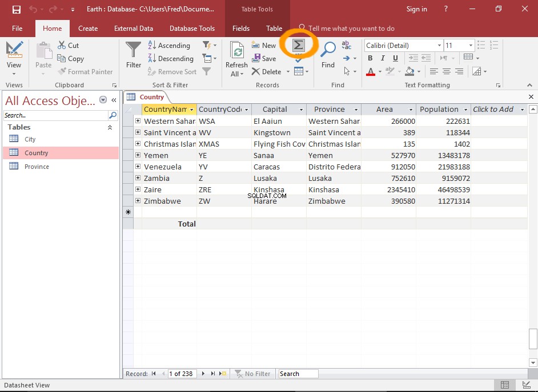Collapse the navigation pane shutter bar
The width and height of the screenshot is (538, 392).
point(114,100)
